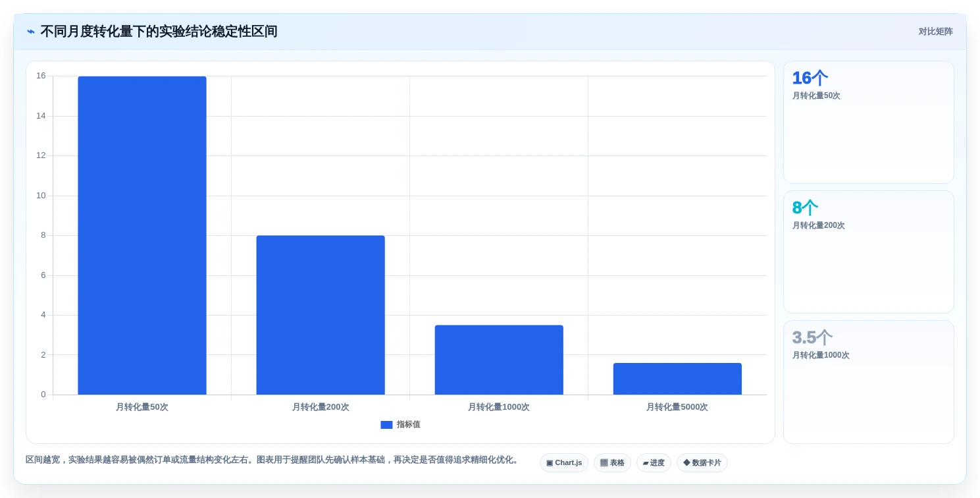Viewport: 980px width, 498px height.
Task: Click the x-axis label 月转化量5000次
Action: pyautogui.click(x=677, y=407)
